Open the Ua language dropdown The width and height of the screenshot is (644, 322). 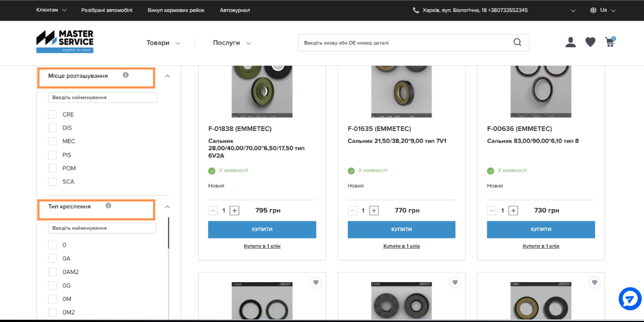[603, 10]
